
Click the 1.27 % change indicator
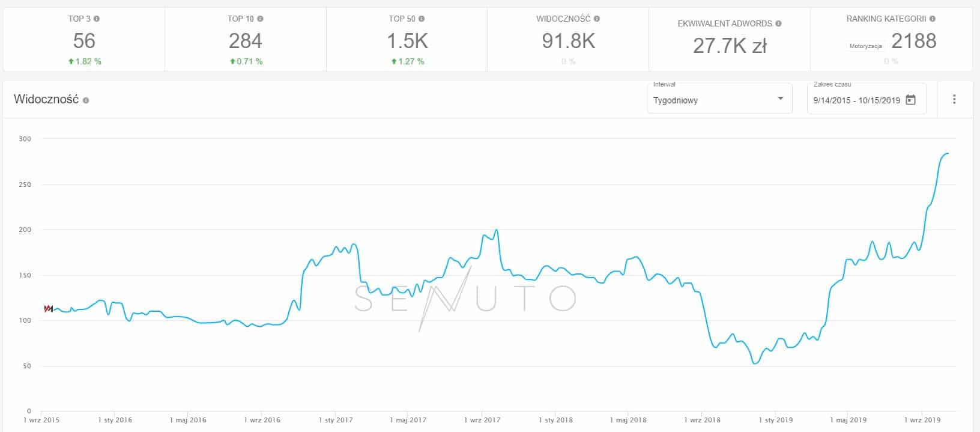(407, 61)
